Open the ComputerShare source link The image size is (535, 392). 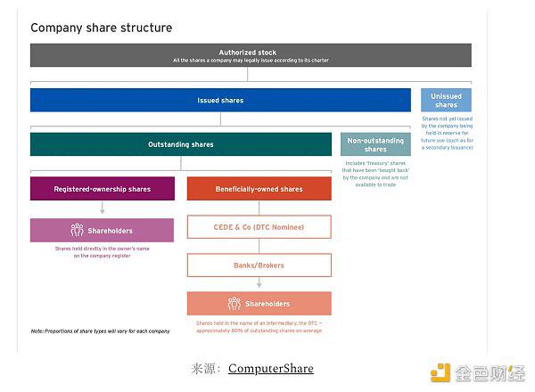[271, 369]
